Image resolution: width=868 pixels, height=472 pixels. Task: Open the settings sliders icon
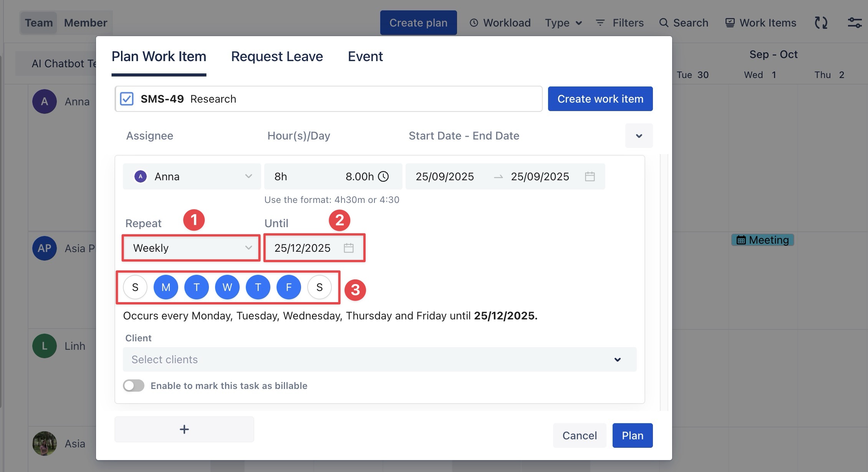[x=855, y=23]
